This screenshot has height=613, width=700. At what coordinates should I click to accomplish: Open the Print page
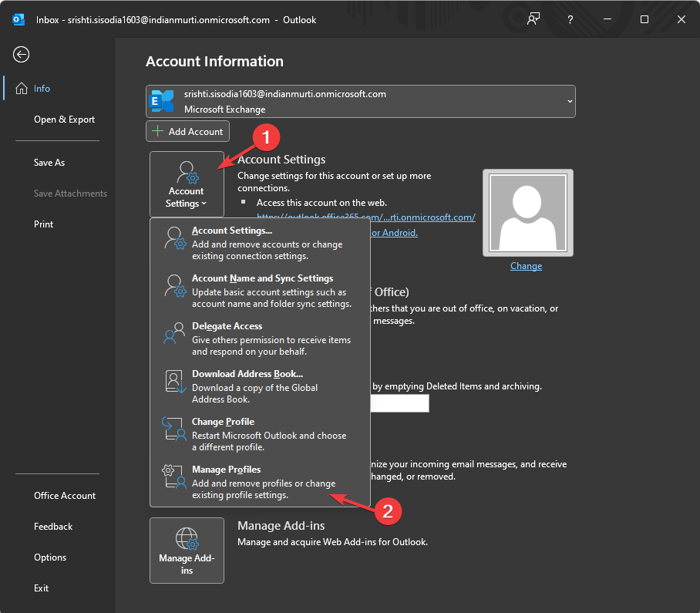43,224
